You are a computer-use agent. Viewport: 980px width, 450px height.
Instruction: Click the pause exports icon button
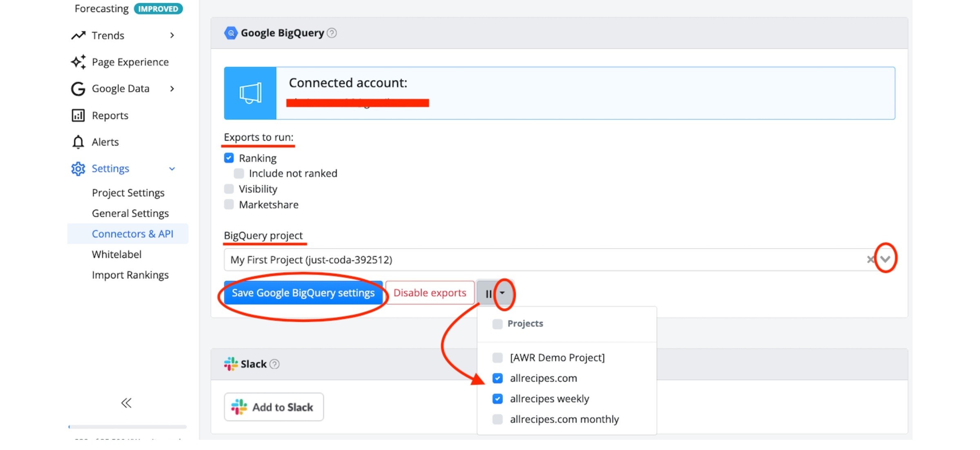[x=488, y=293]
